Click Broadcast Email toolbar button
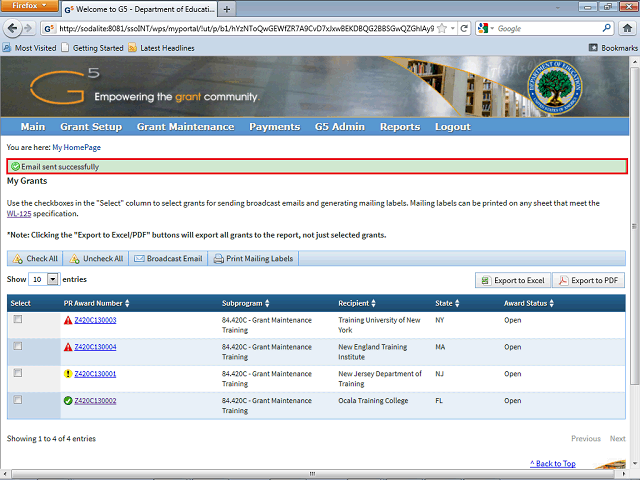 (x=168, y=258)
